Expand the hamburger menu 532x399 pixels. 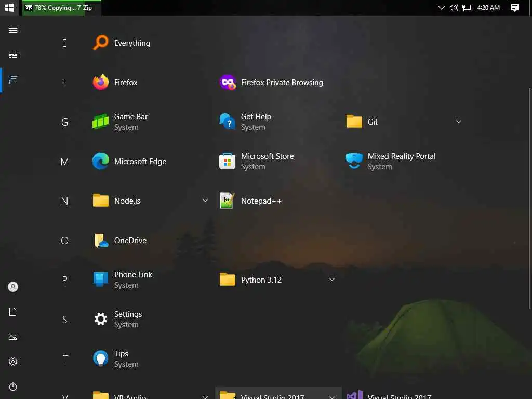[x=13, y=31]
